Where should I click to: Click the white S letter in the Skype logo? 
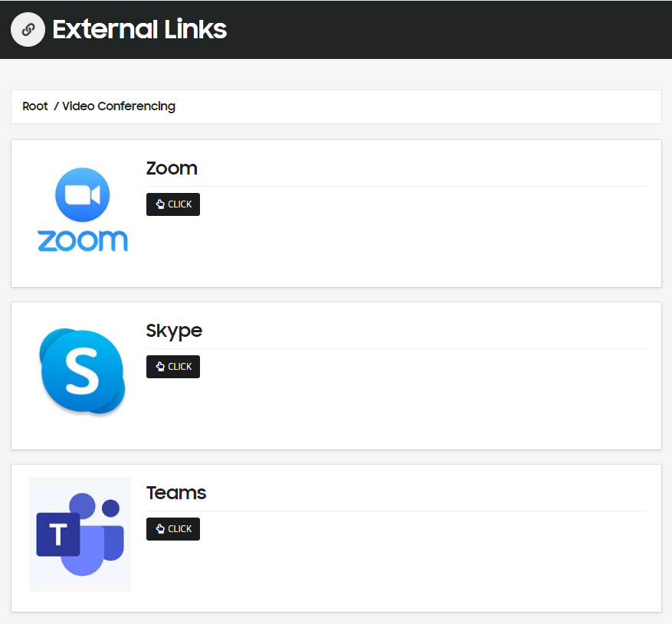81,371
